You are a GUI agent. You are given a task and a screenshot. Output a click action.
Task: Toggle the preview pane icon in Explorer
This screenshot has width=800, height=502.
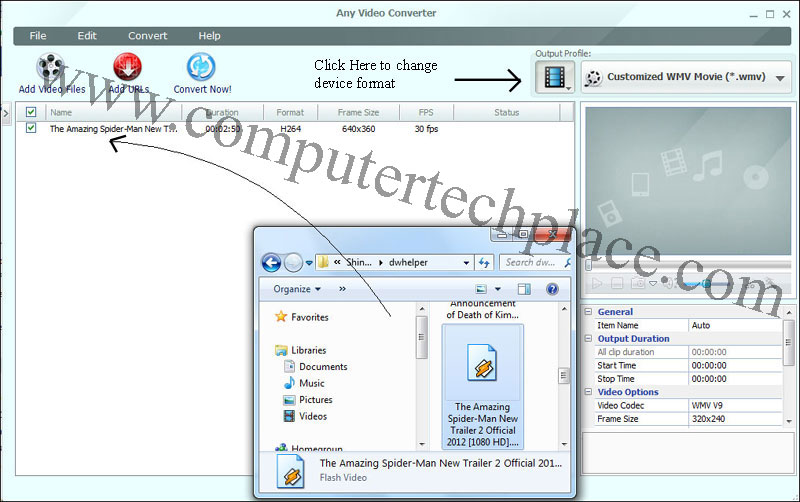(524, 289)
